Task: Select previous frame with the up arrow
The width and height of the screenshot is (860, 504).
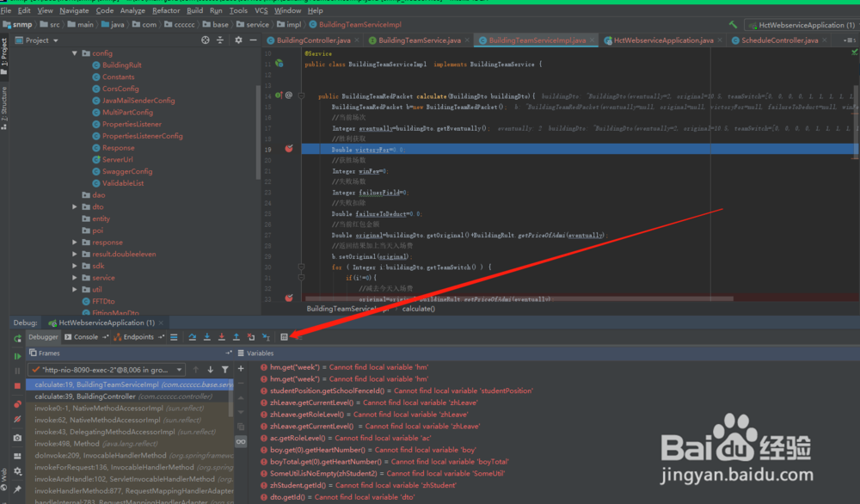Action: point(196,370)
